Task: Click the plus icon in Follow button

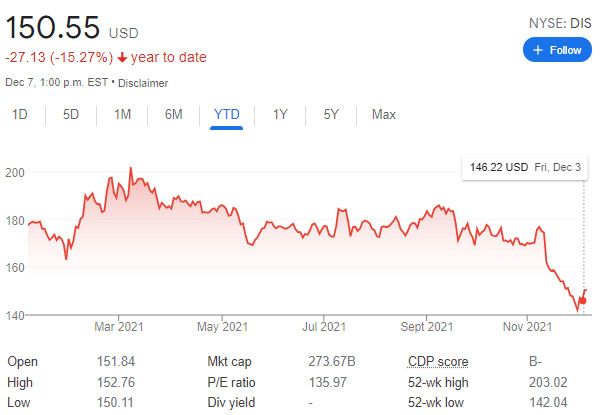Action: tap(538, 50)
